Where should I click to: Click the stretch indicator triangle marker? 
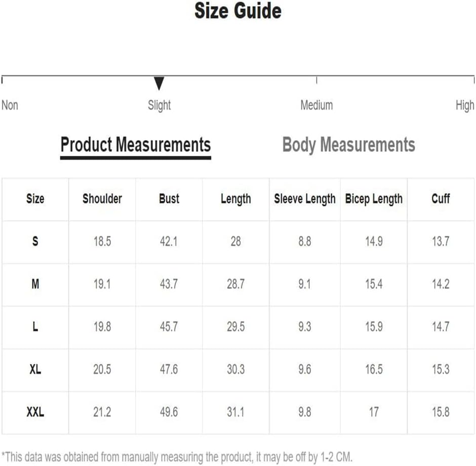(x=159, y=83)
